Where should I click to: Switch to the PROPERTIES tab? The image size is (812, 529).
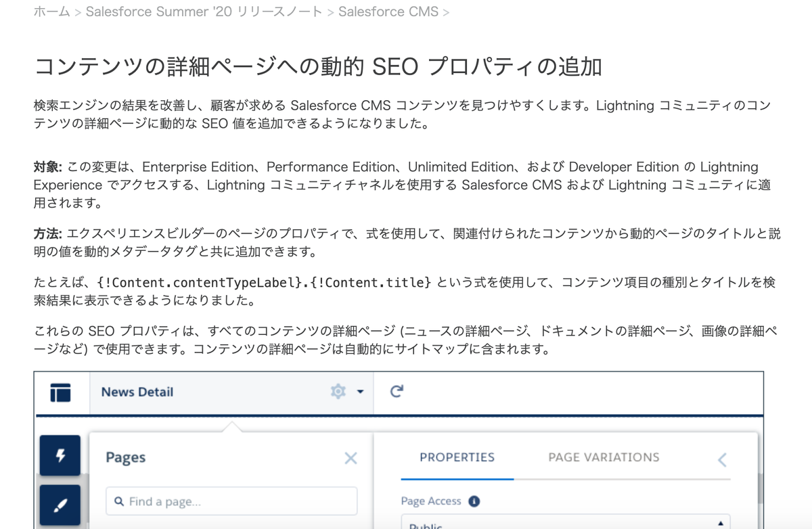point(457,457)
